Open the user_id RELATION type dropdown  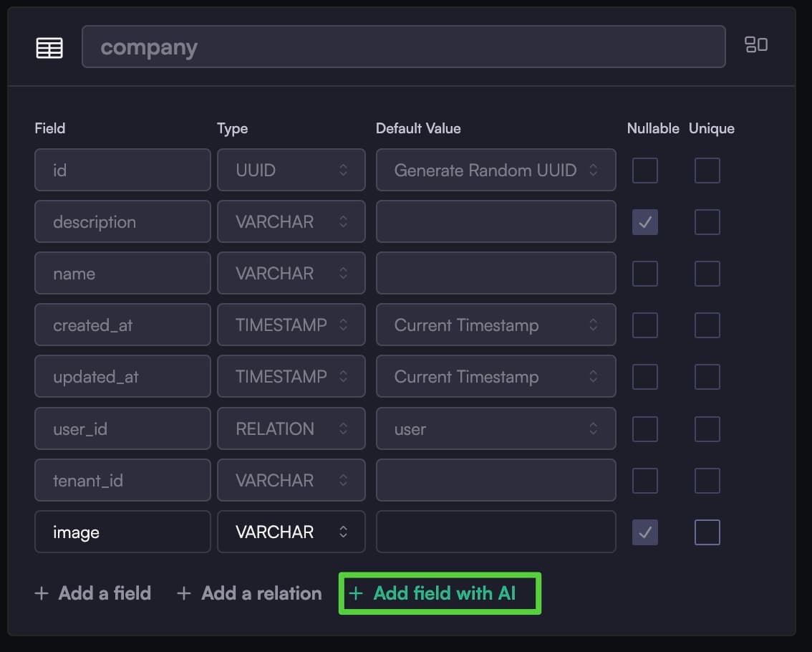[x=291, y=429]
